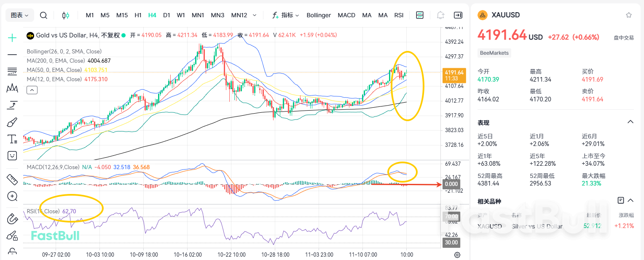Image resolution: width=644 pixels, height=260 pixels.
Task: Click the emoji sticker tool
Action: 12,155
